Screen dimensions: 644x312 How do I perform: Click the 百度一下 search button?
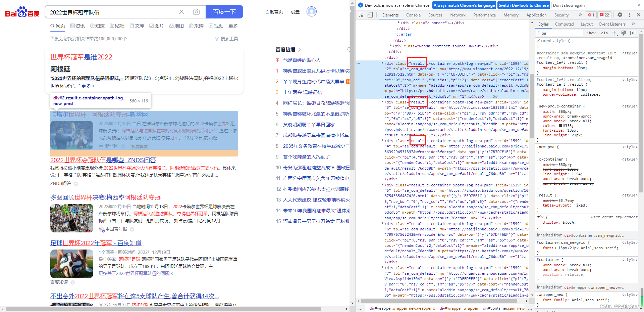[224, 12]
